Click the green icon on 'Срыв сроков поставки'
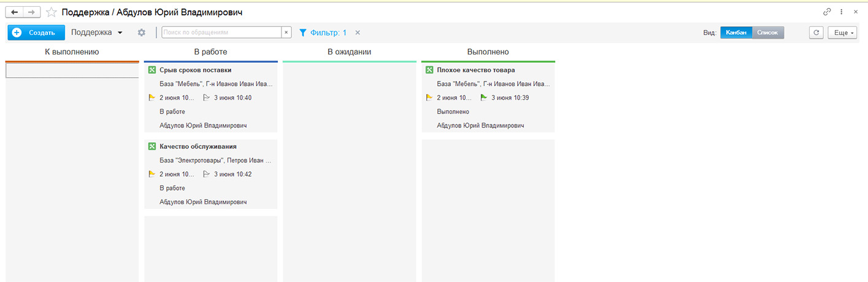The height and width of the screenshot is (282, 868). point(152,70)
